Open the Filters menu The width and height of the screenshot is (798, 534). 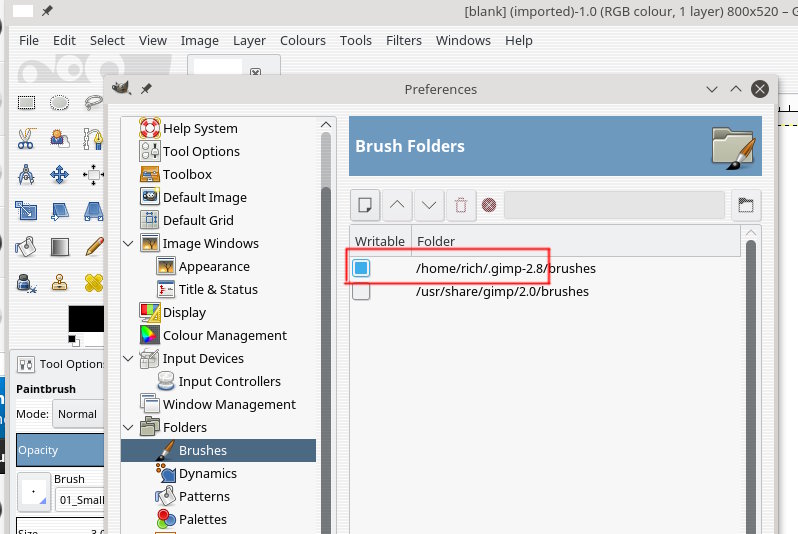(404, 40)
